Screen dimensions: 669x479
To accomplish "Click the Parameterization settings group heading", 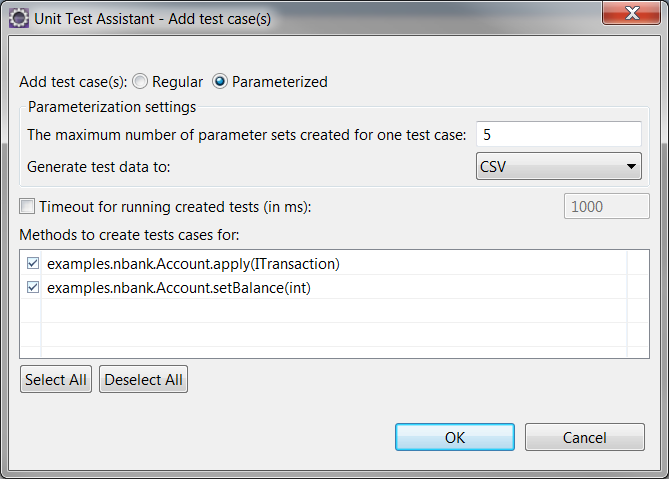I will pyautogui.click(x=112, y=107).
